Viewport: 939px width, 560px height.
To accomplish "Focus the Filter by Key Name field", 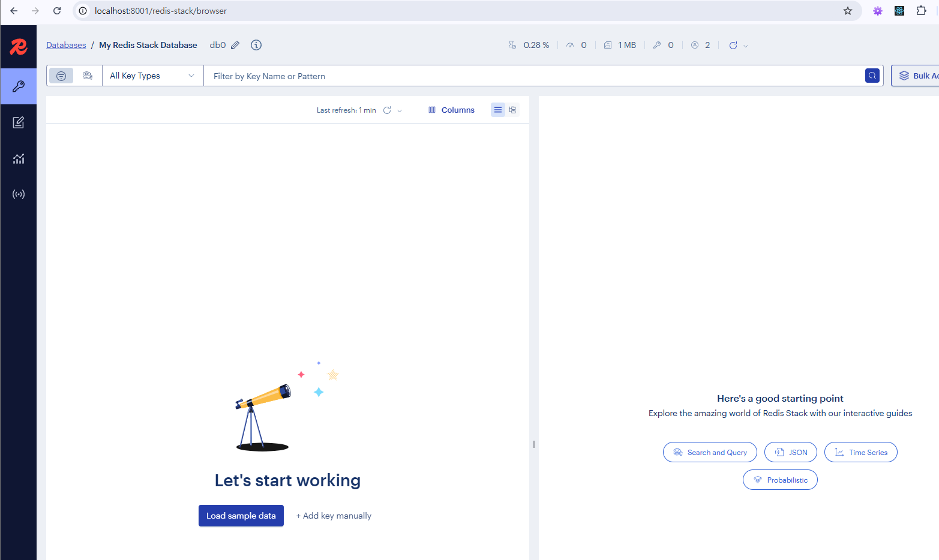I will tap(533, 76).
